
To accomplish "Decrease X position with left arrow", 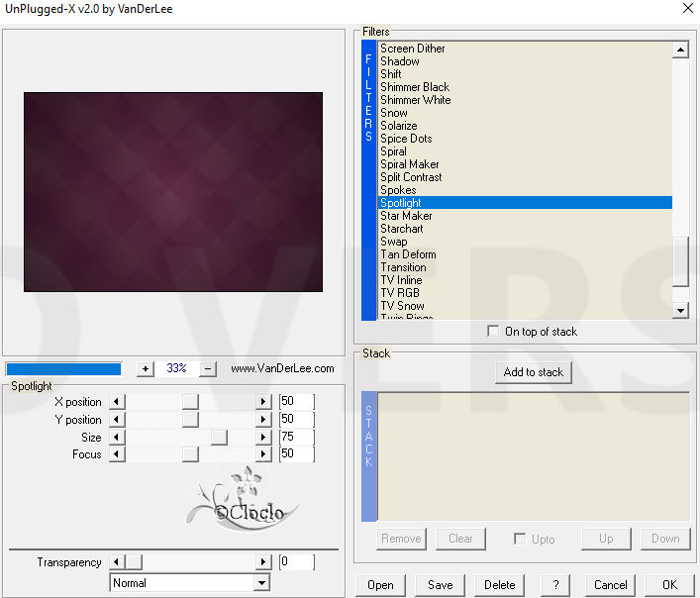I will click(x=117, y=402).
